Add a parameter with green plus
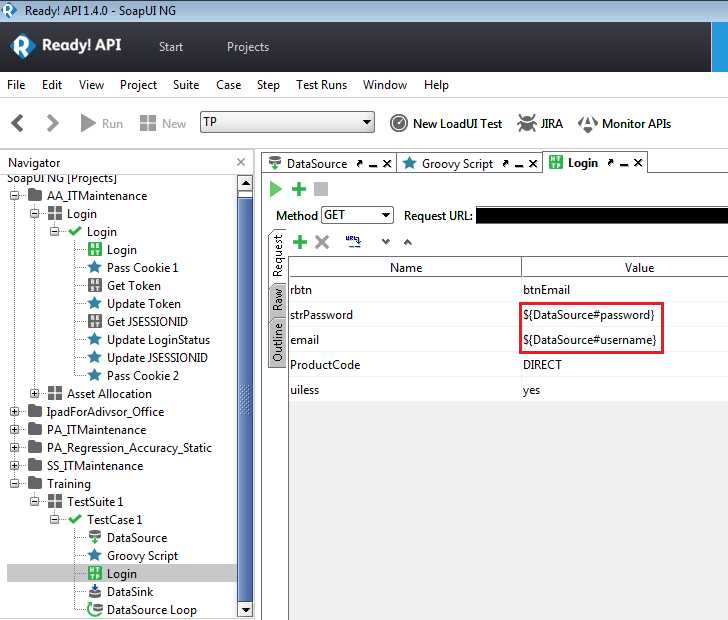This screenshot has width=728, height=620. point(300,242)
